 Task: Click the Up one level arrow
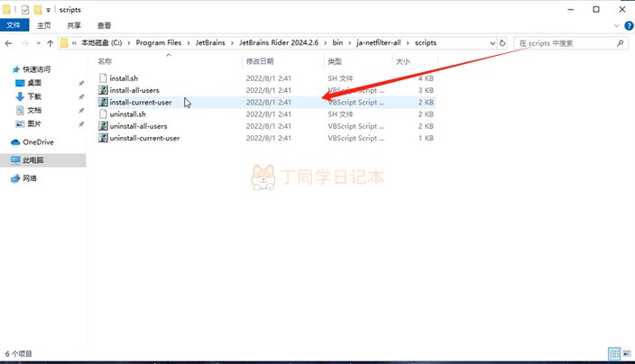click(x=50, y=42)
